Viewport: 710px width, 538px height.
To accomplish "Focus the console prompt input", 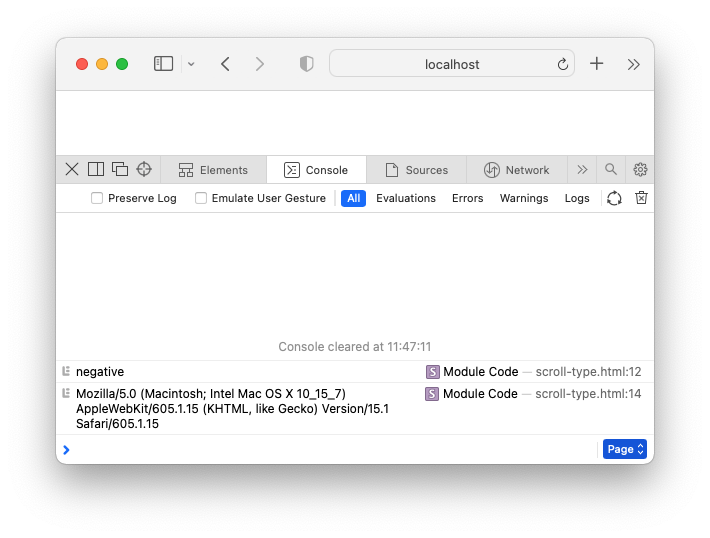I will pyautogui.click(x=333, y=449).
